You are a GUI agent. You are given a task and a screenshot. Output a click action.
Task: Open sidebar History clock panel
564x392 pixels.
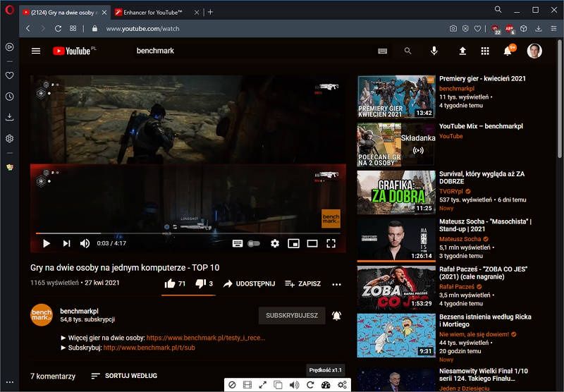click(x=10, y=97)
